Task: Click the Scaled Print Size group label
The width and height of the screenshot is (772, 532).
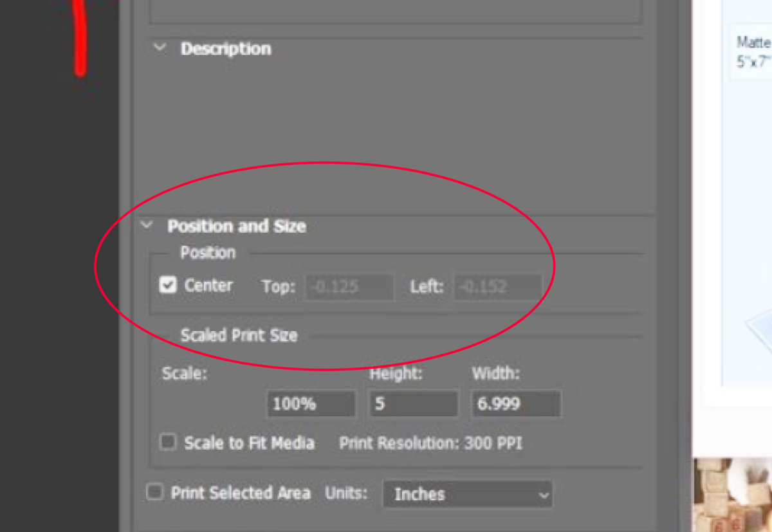Action: pyautogui.click(x=239, y=335)
